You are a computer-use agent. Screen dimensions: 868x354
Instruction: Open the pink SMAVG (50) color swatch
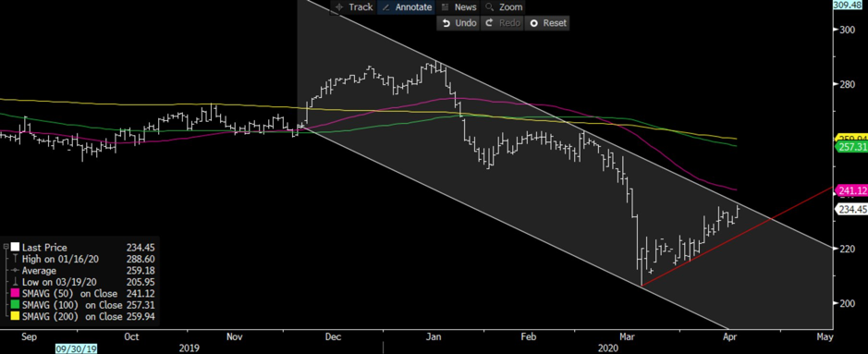14,294
